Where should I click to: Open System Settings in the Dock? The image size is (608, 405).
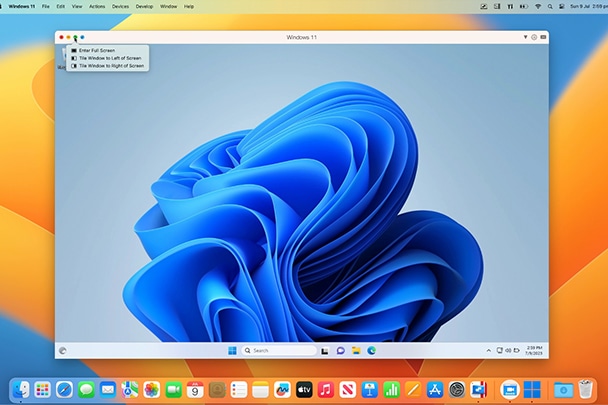[457, 389]
